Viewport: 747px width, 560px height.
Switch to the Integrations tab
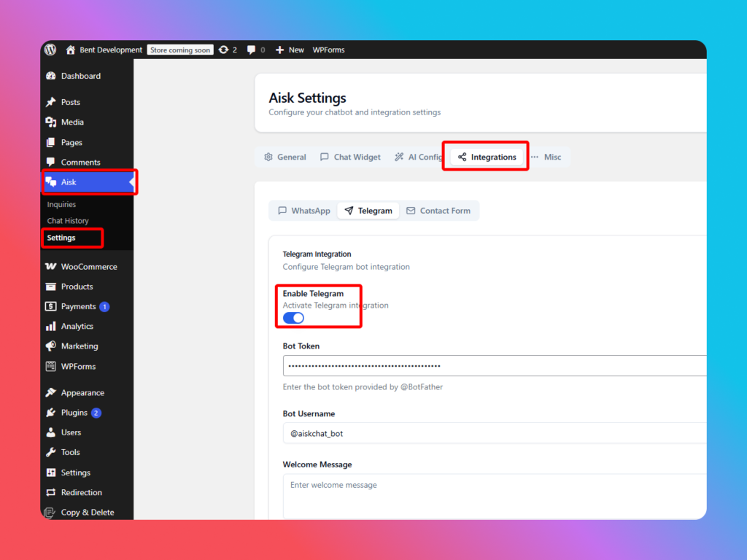[487, 157]
